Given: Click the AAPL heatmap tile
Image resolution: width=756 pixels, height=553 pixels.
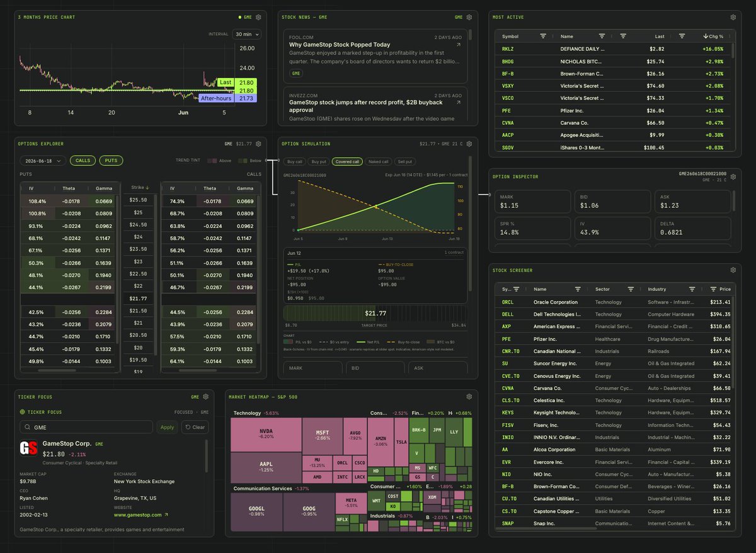Looking at the screenshot, I should [266, 467].
